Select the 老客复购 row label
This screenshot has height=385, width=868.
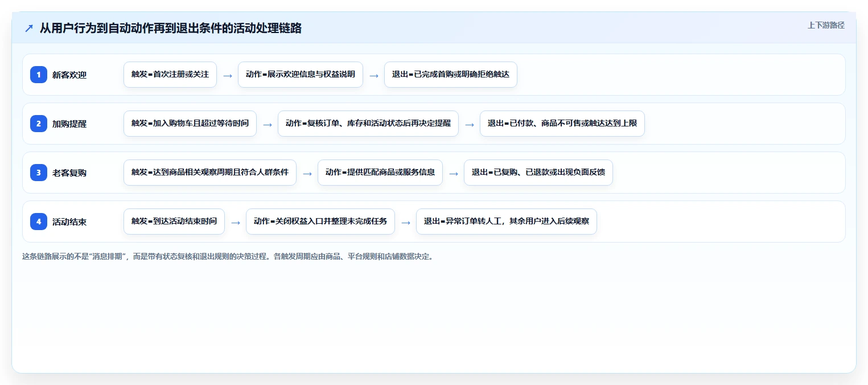pyautogui.click(x=69, y=173)
